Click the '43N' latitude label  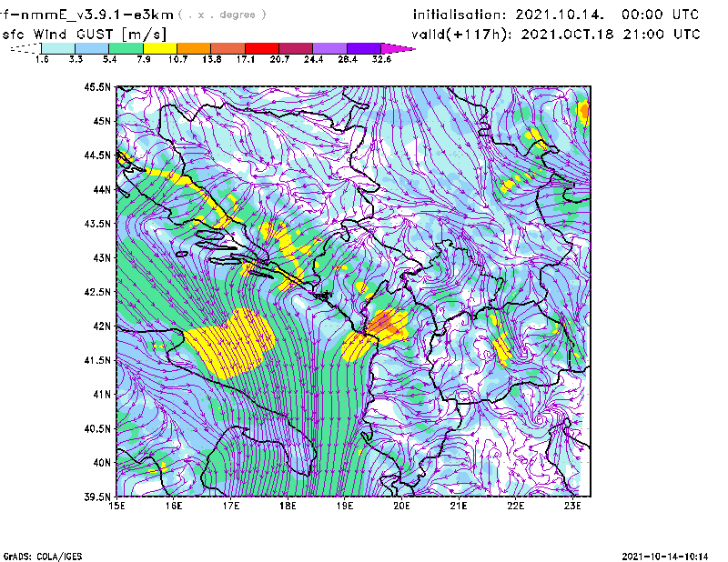point(102,257)
